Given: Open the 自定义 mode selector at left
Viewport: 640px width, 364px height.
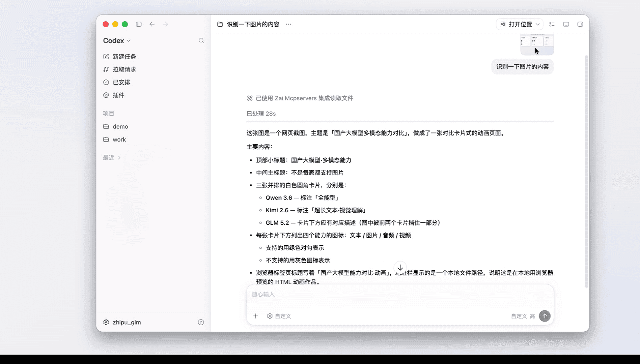Looking at the screenshot, I should [279, 316].
